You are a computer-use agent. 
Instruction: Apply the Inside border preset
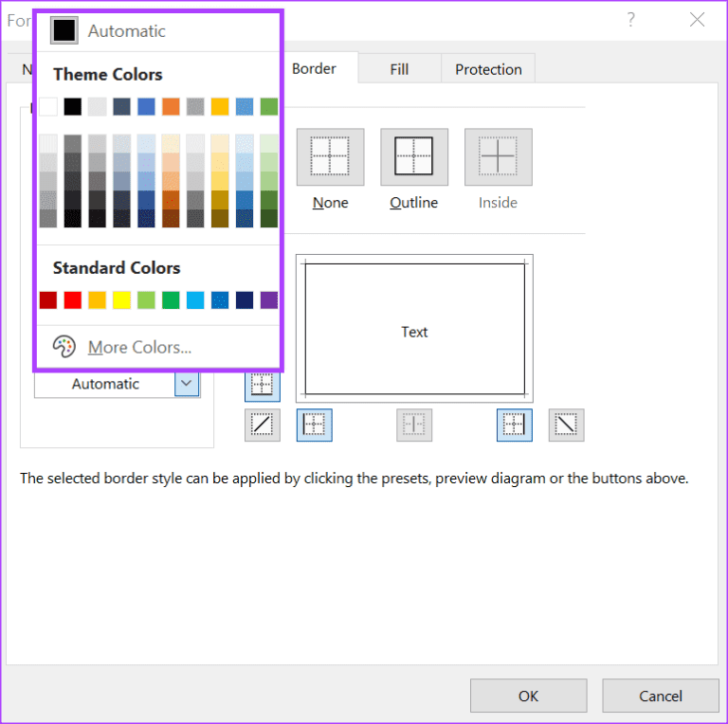[499, 157]
